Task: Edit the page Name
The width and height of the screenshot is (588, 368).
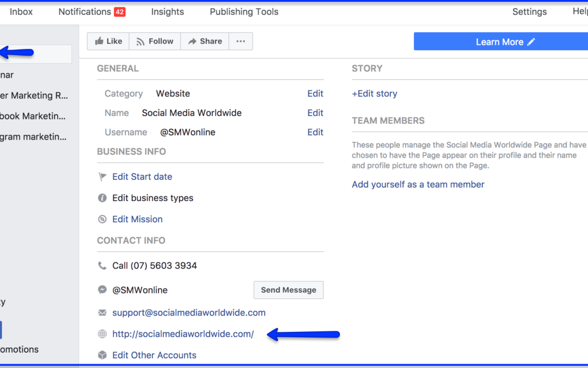Action: [315, 113]
